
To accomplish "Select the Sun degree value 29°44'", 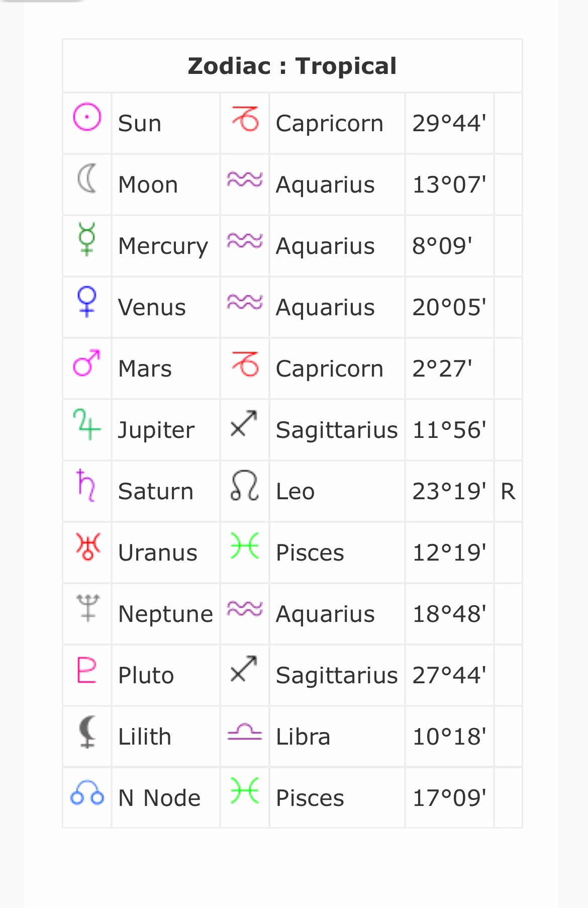I will click(449, 123).
